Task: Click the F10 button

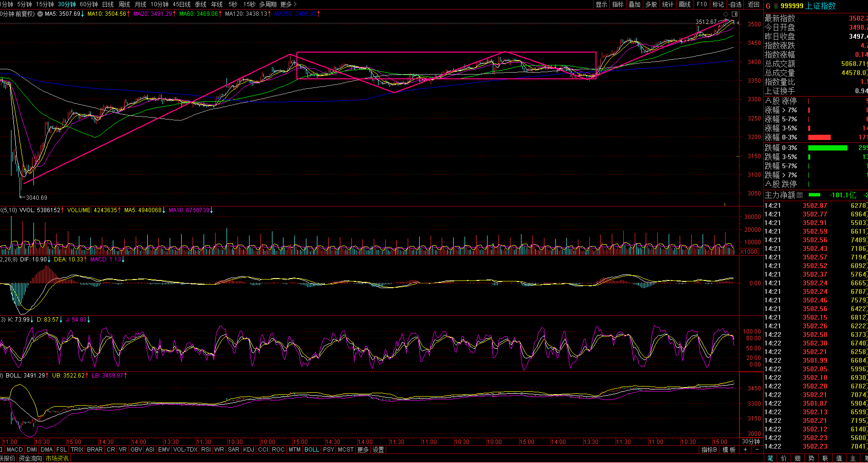Action: 702,4
